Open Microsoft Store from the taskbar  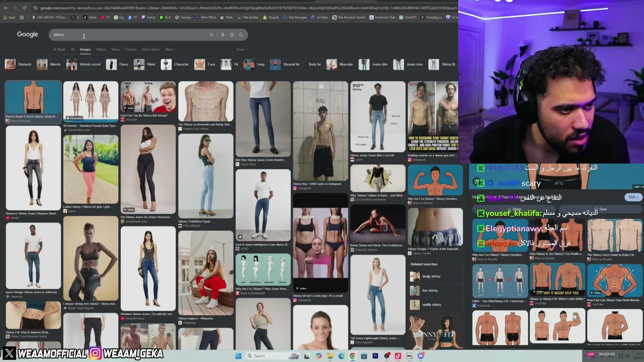click(x=364, y=356)
